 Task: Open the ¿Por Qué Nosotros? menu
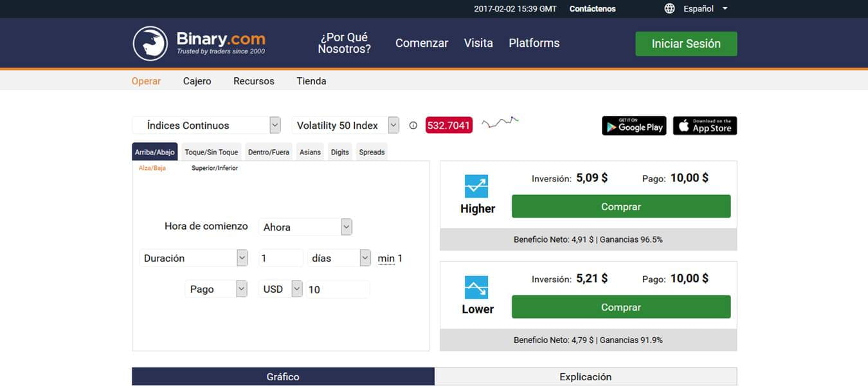(344, 43)
